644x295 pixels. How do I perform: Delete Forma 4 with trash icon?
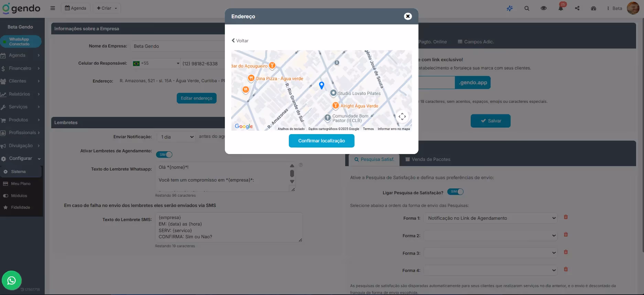click(566, 269)
